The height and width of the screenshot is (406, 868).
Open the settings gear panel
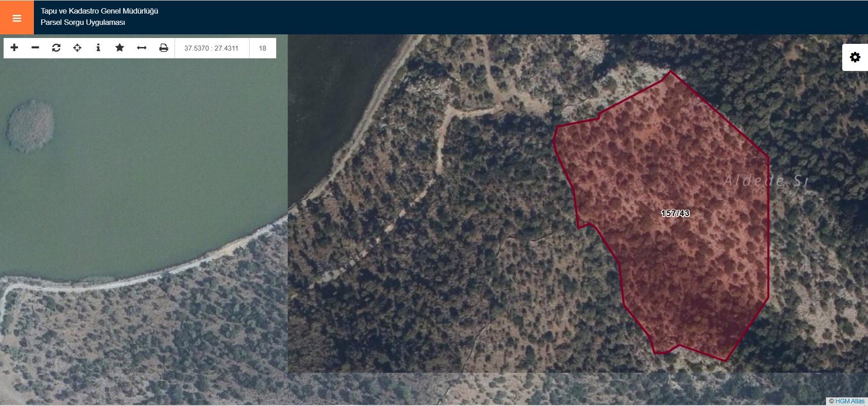tap(855, 57)
